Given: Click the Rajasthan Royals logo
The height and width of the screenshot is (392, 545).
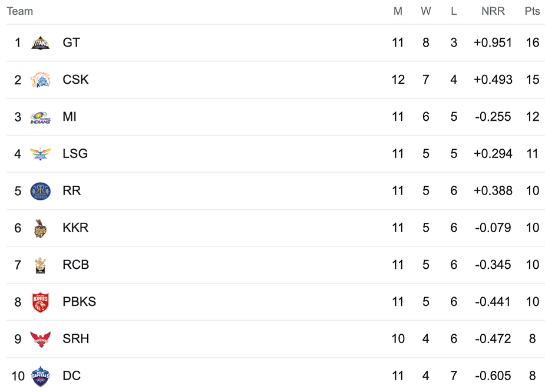Looking at the screenshot, I should tap(41, 191).
